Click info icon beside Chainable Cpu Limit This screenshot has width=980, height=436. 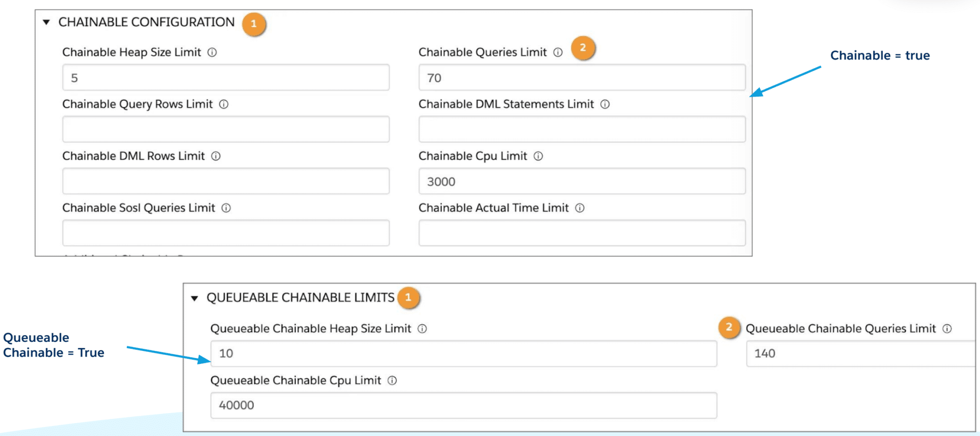[538, 156]
